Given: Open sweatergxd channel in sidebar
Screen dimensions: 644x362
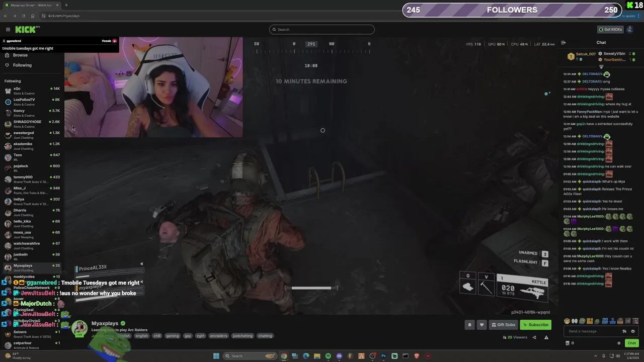Looking at the screenshot, I should (x=32, y=135).
